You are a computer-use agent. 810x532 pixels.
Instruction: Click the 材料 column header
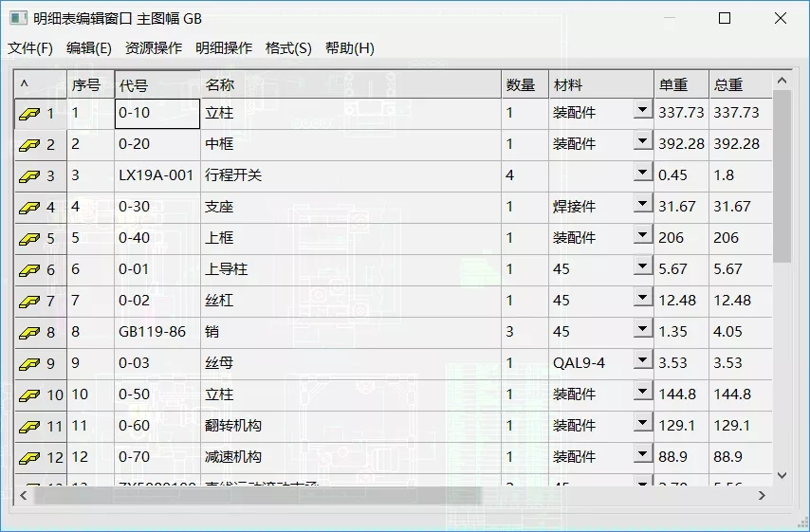pos(600,84)
